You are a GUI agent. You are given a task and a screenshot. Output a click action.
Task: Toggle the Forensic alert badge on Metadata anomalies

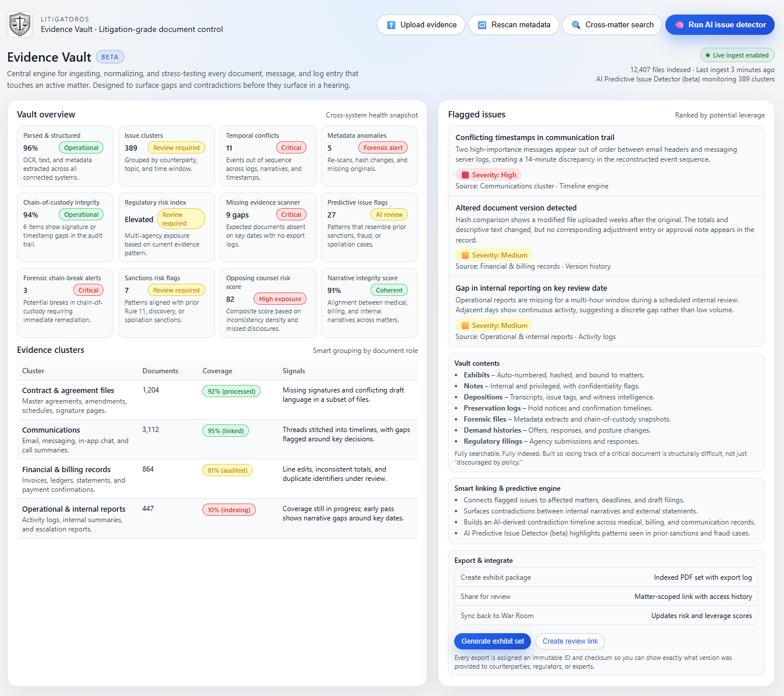pyautogui.click(x=383, y=147)
